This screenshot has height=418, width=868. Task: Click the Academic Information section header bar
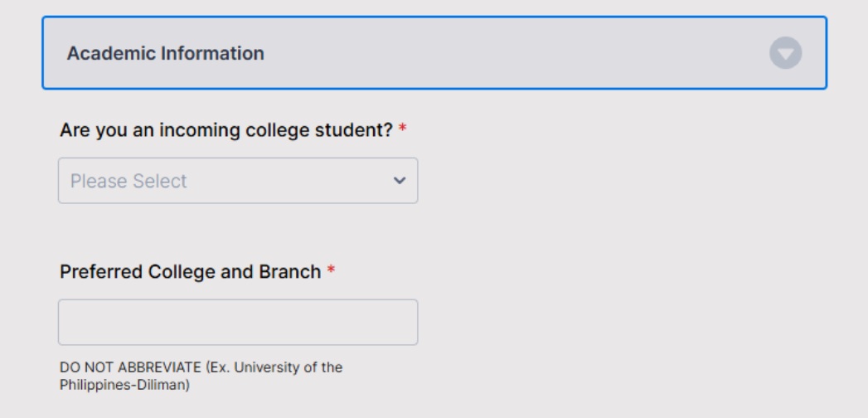(x=434, y=52)
